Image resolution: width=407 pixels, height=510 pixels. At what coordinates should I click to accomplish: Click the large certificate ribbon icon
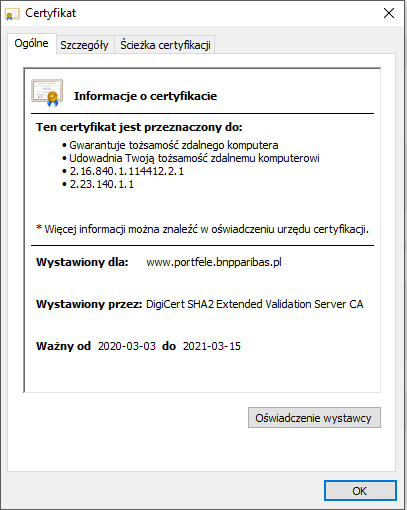[47, 93]
